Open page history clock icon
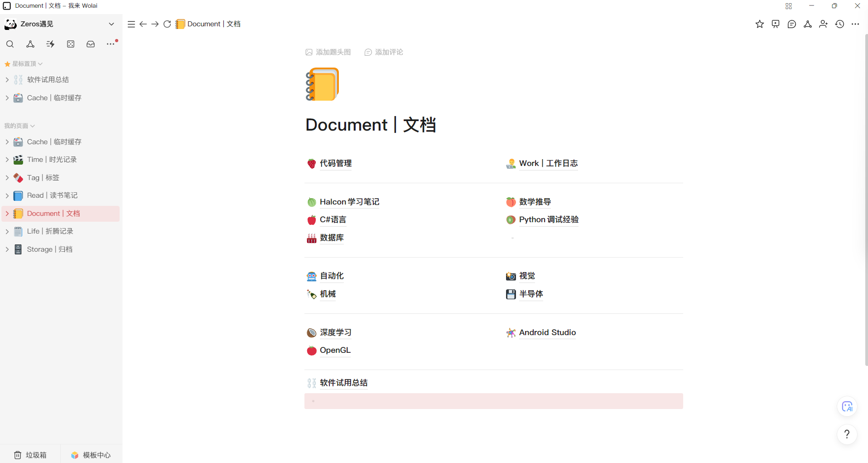The width and height of the screenshot is (868, 463). [839, 24]
